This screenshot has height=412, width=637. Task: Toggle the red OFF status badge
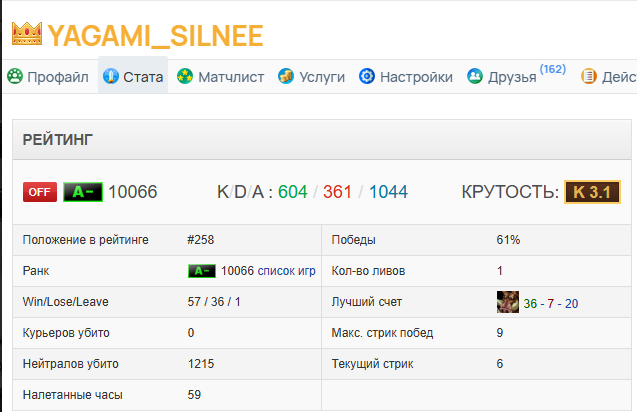[40, 192]
